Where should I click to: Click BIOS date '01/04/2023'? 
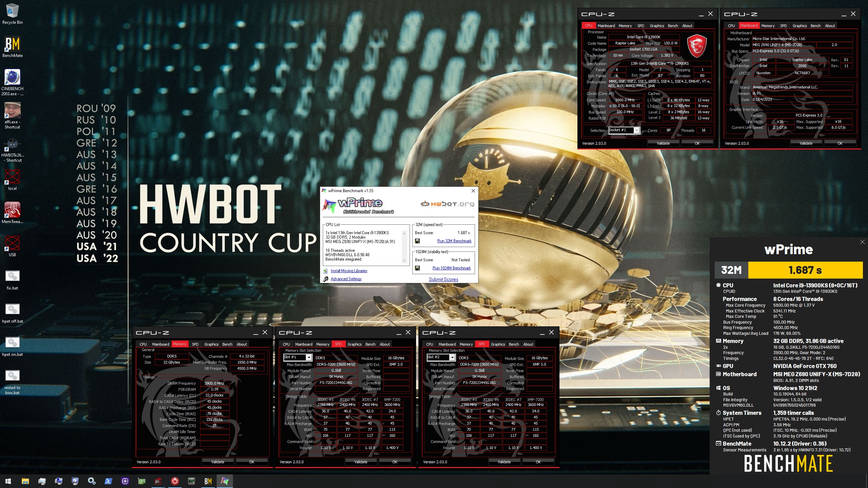(x=802, y=100)
